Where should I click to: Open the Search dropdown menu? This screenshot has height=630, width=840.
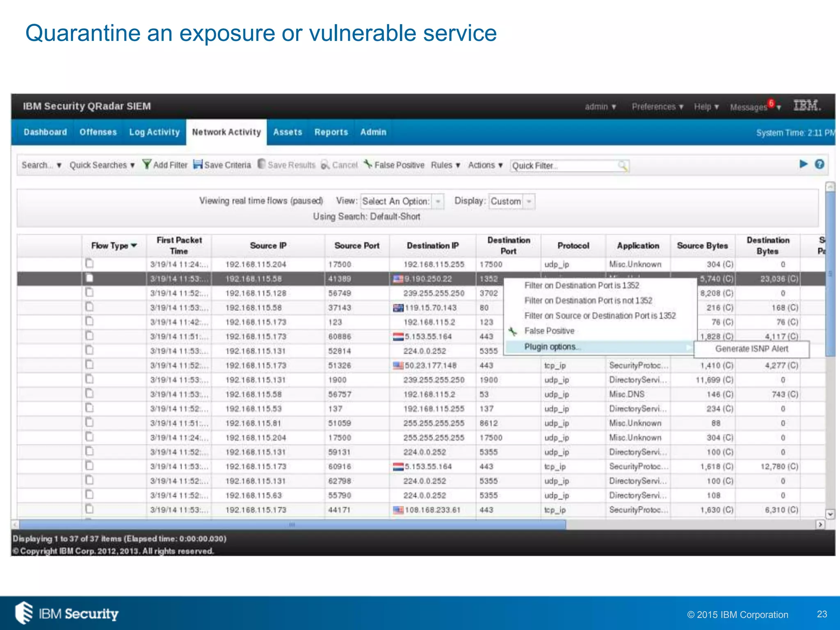41,165
